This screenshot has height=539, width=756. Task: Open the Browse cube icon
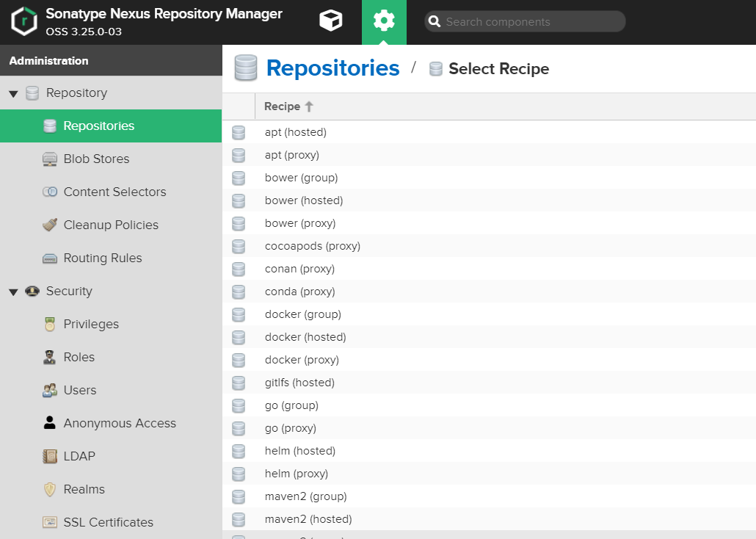point(331,21)
